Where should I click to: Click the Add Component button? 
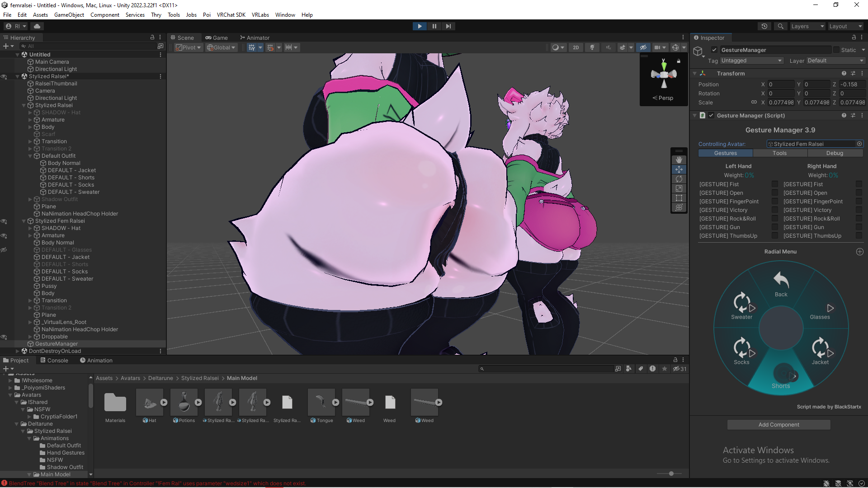[778, 425]
